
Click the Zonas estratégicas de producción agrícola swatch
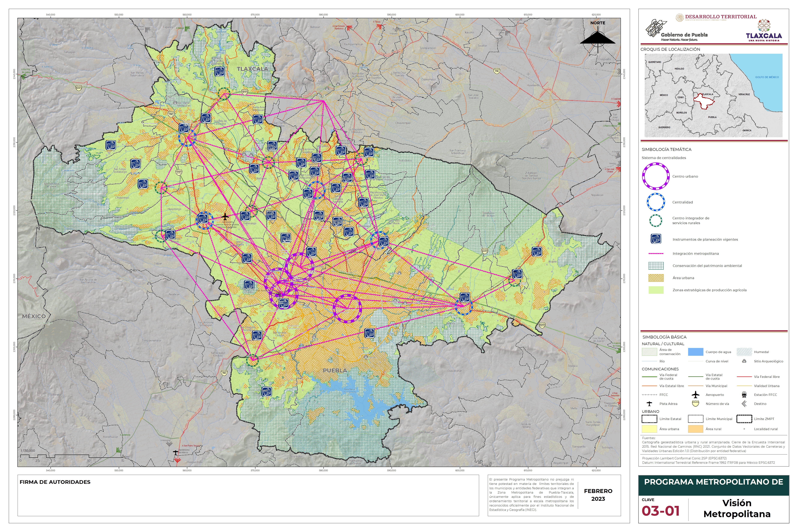[x=656, y=290]
